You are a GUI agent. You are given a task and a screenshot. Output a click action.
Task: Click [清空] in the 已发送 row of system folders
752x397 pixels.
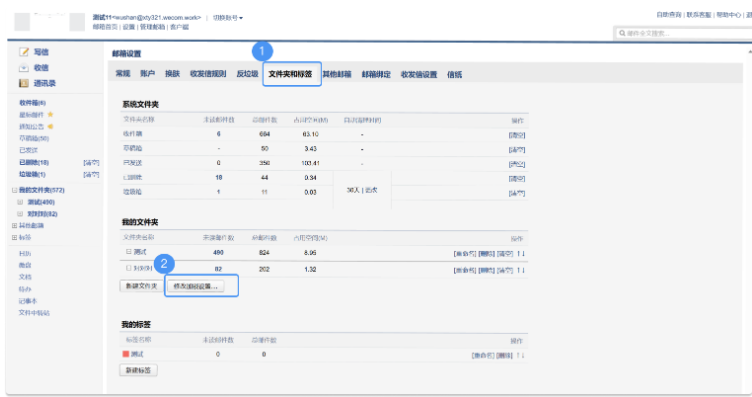[x=517, y=164]
